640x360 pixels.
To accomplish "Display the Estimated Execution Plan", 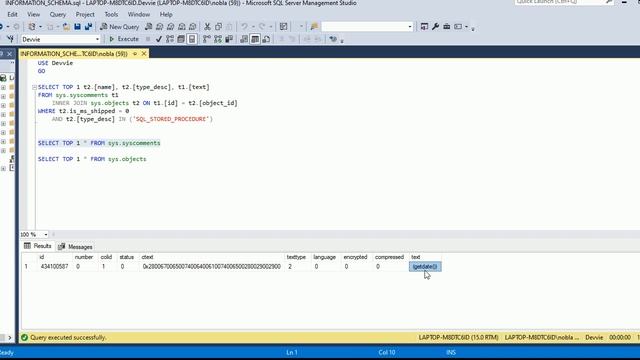I will pos(170,39).
